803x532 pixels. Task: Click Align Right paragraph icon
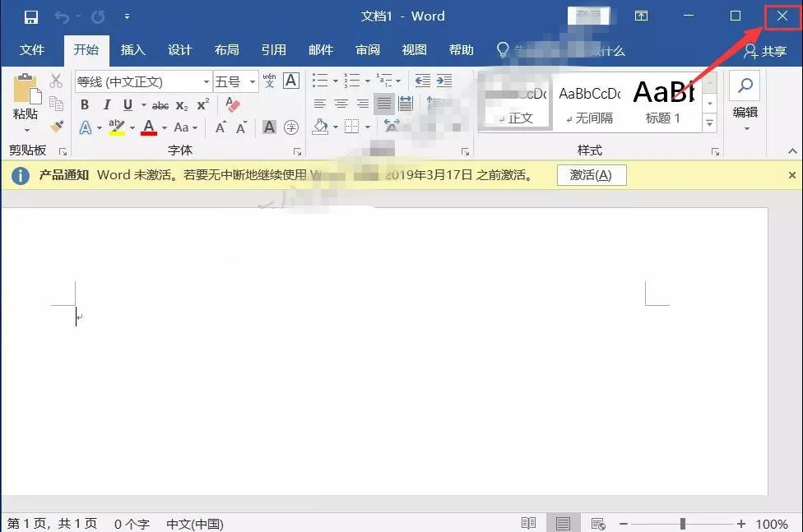coord(363,104)
